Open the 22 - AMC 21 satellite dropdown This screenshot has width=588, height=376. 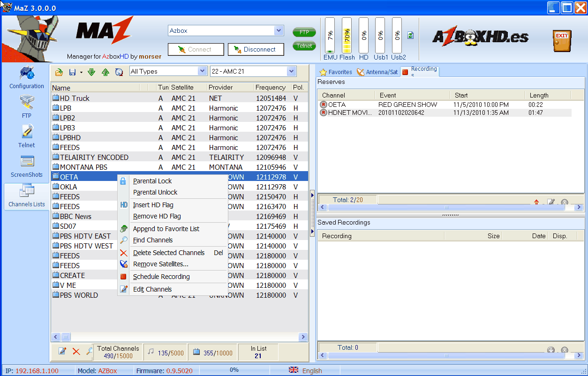pos(292,71)
